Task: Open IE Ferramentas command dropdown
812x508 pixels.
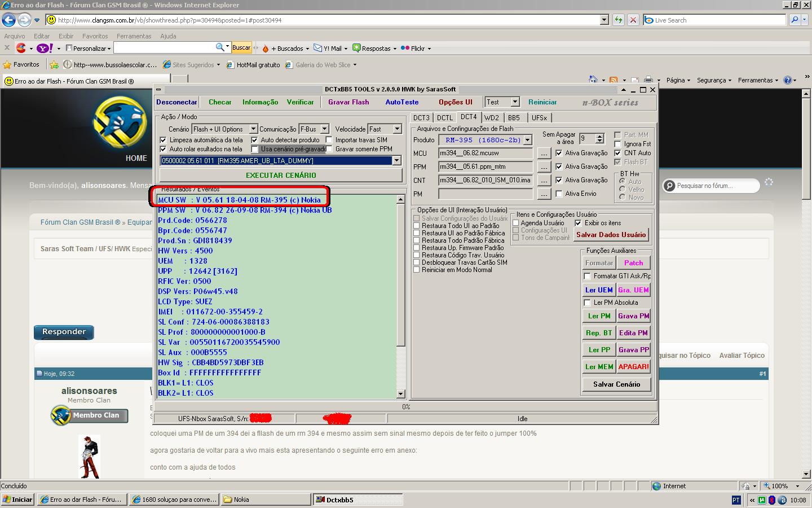Action: pos(758,80)
